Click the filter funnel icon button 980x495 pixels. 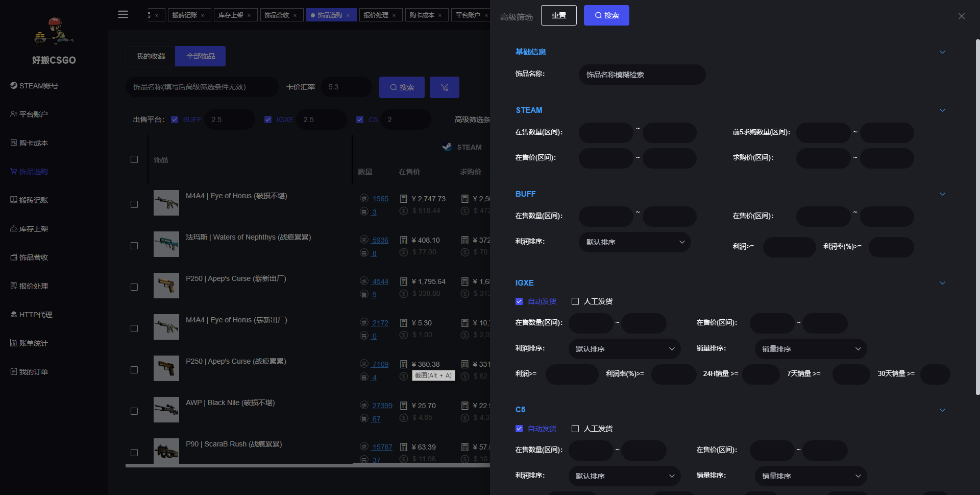[x=445, y=87]
